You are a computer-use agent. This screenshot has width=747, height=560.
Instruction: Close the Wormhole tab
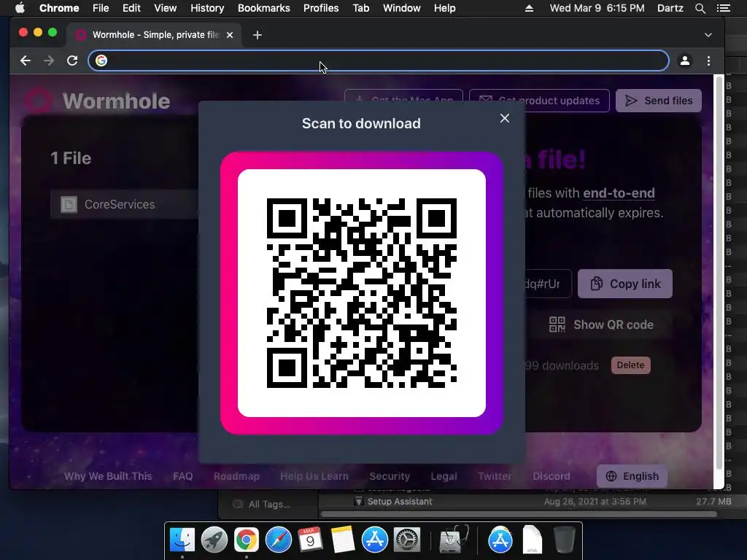tap(230, 35)
